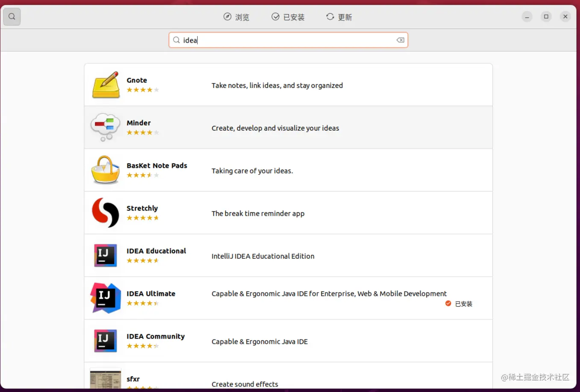580x392 pixels.
Task: Select the Stretchly title
Action: pos(142,208)
